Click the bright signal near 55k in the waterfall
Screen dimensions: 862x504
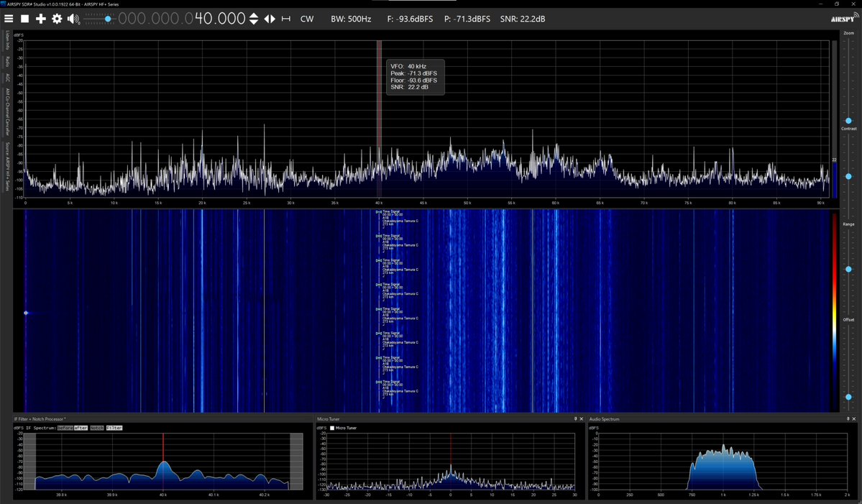tap(503, 311)
